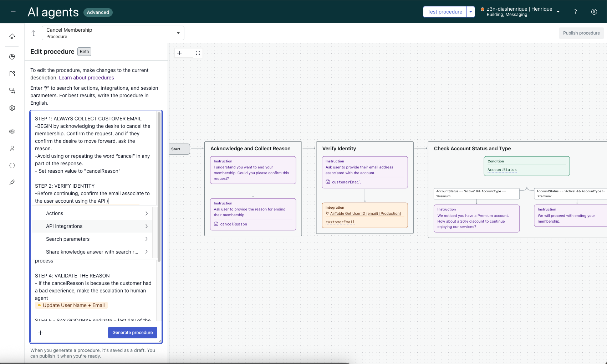Image resolution: width=607 pixels, height=364 pixels.
Task: Open the Test procedure dropdown arrow
Action: coord(471,12)
